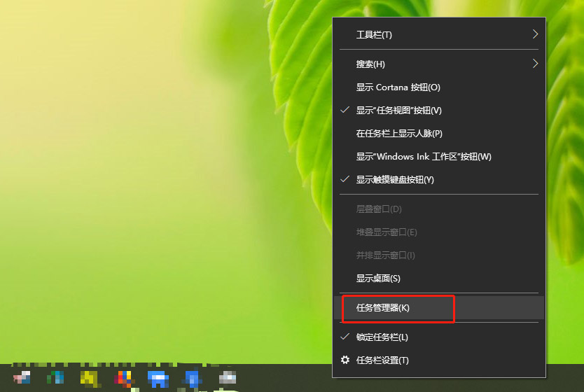Choose 显示"Windows Ink 工作区"按钮
Image resolution: width=584 pixels, height=392 pixels.
(x=424, y=157)
